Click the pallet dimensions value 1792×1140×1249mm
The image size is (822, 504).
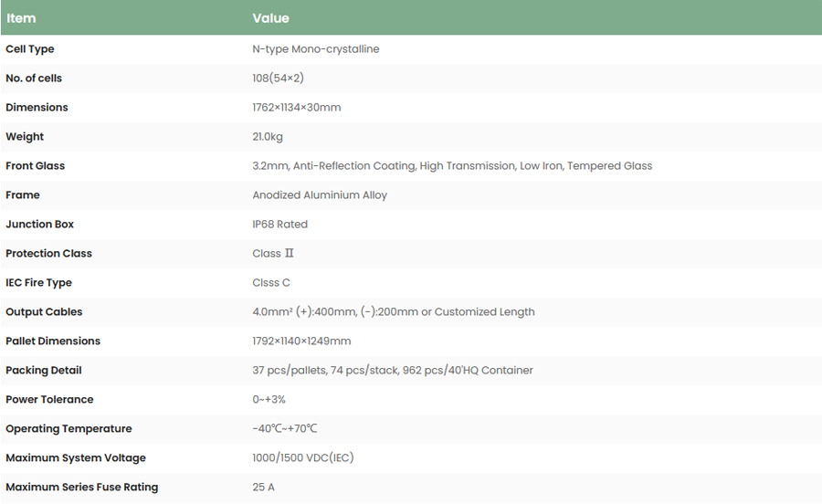point(301,341)
